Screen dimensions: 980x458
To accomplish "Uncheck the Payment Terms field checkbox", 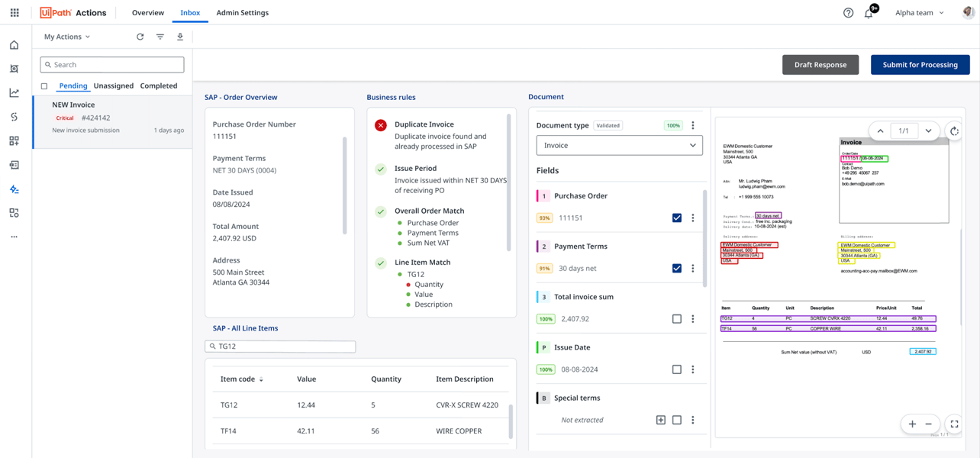I will (x=677, y=269).
